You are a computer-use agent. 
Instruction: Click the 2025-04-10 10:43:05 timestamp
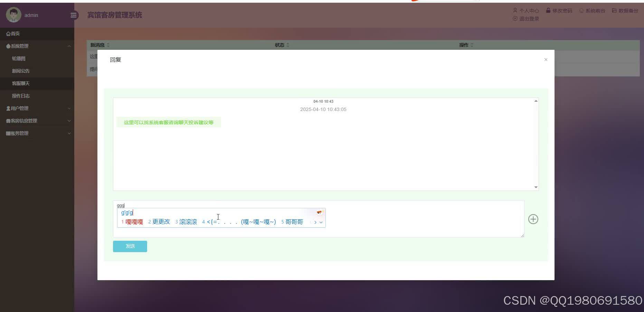coord(323,109)
